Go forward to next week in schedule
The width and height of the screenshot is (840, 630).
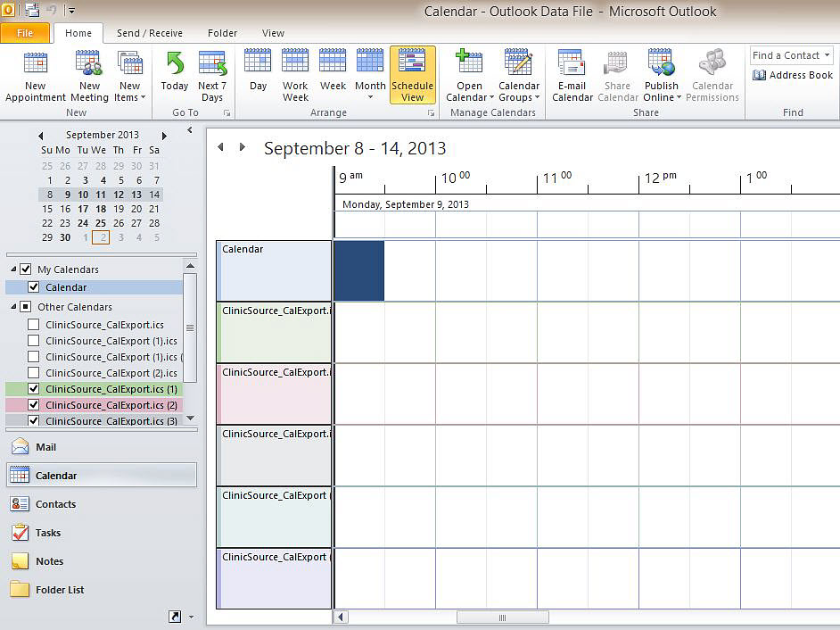coord(243,147)
